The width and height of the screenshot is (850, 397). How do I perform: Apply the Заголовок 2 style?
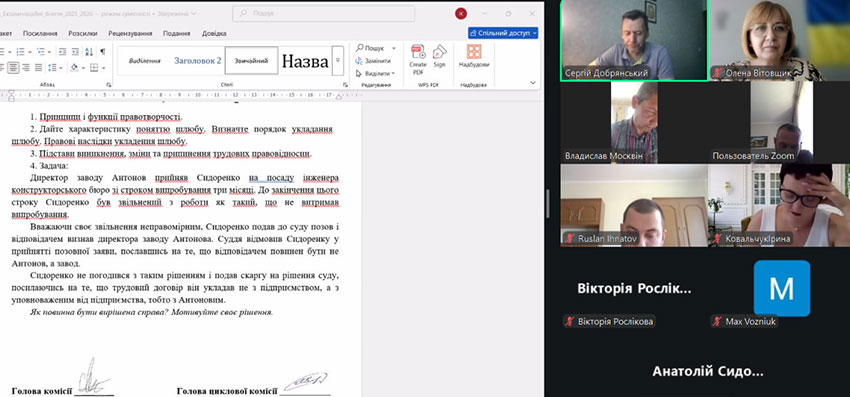pyautogui.click(x=198, y=61)
